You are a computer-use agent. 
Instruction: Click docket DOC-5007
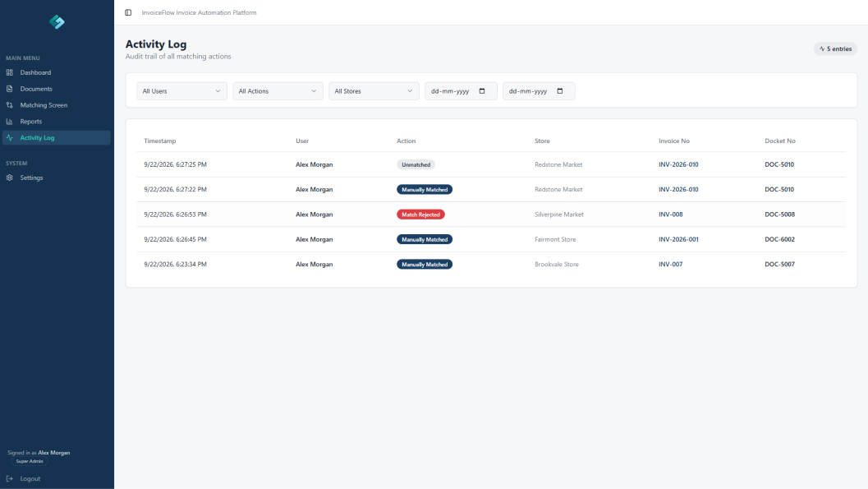(x=780, y=264)
